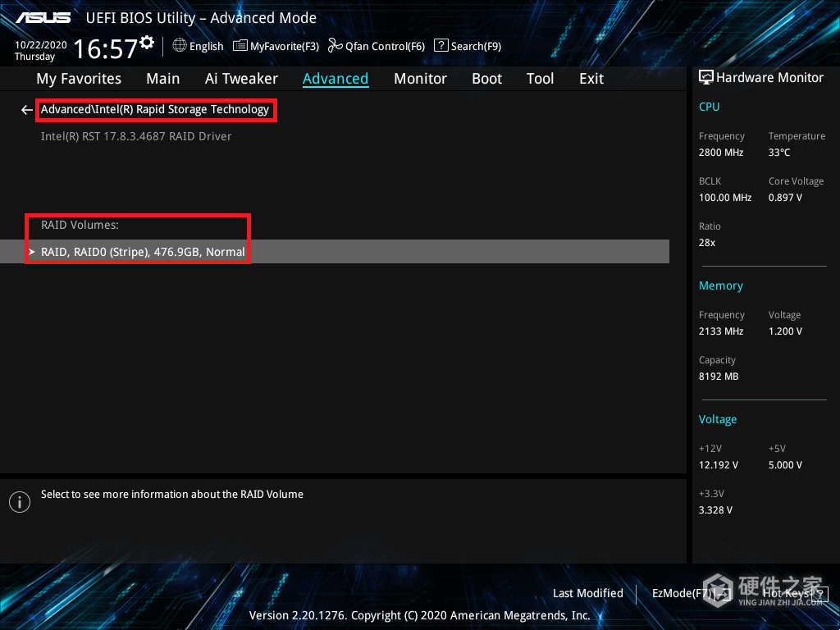Click the Memory capacity value 8192 MB
This screenshot has width=840, height=630.
(x=719, y=376)
